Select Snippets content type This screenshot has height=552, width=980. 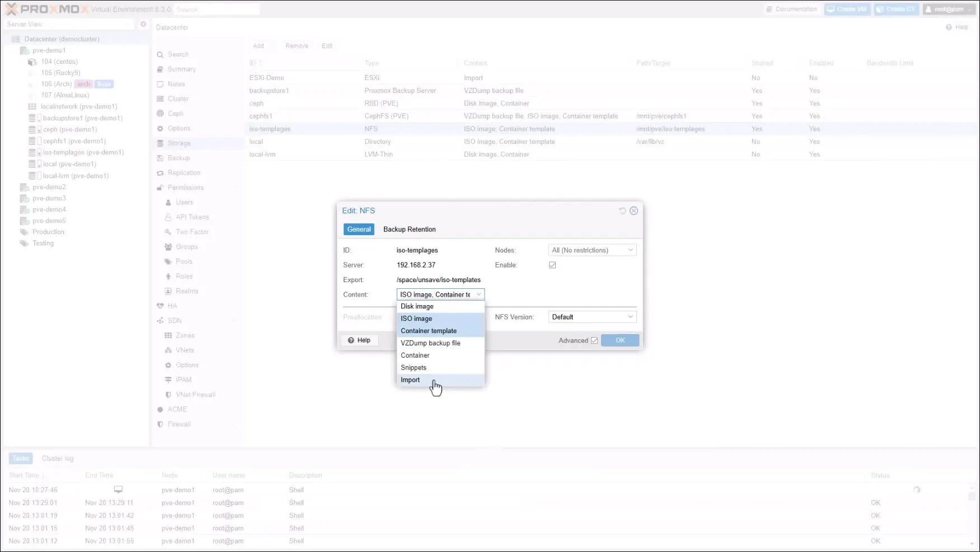pos(440,368)
